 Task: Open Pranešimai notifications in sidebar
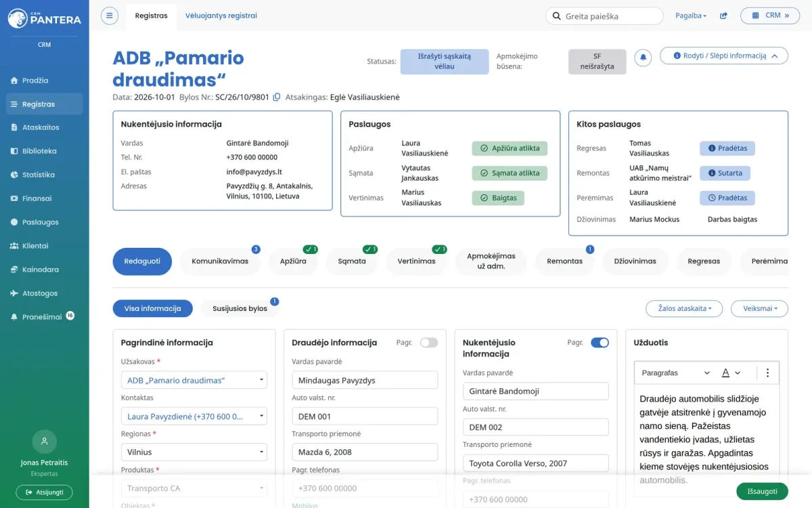point(45,317)
